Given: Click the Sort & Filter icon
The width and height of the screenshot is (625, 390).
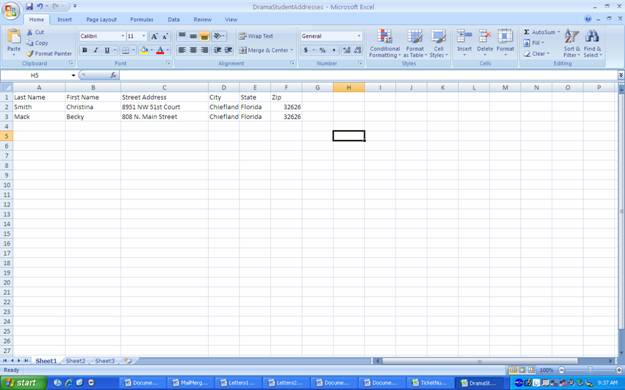Looking at the screenshot, I should pyautogui.click(x=571, y=36).
